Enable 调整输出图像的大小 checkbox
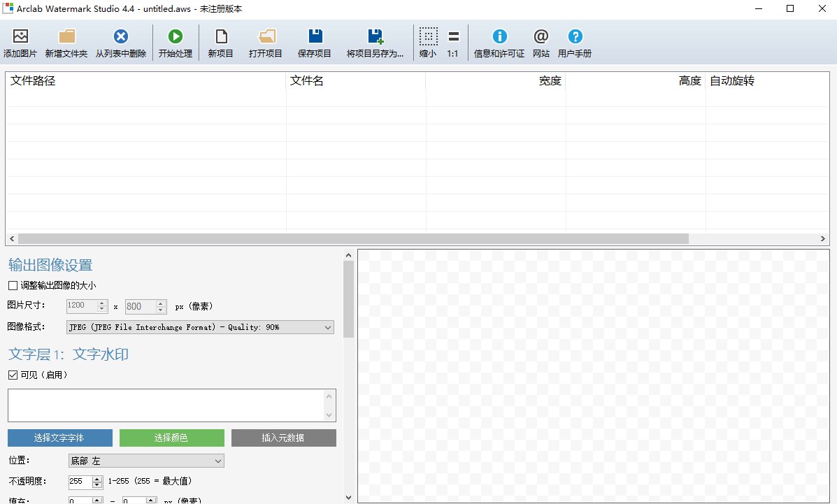 coord(12,285)
